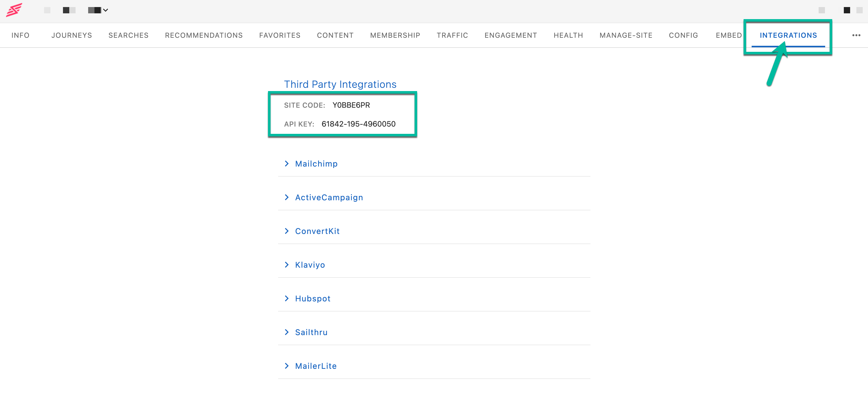The image size is (868, 397).
Task: Click the site code value Y0BBE6PR
Action: [351, 105]
